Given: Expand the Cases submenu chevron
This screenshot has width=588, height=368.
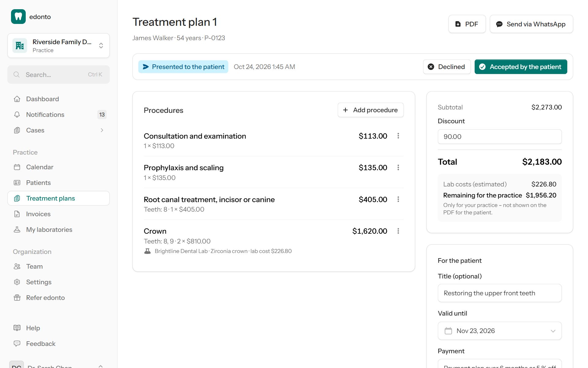Looking at the screenshot, I should (102, 130).
